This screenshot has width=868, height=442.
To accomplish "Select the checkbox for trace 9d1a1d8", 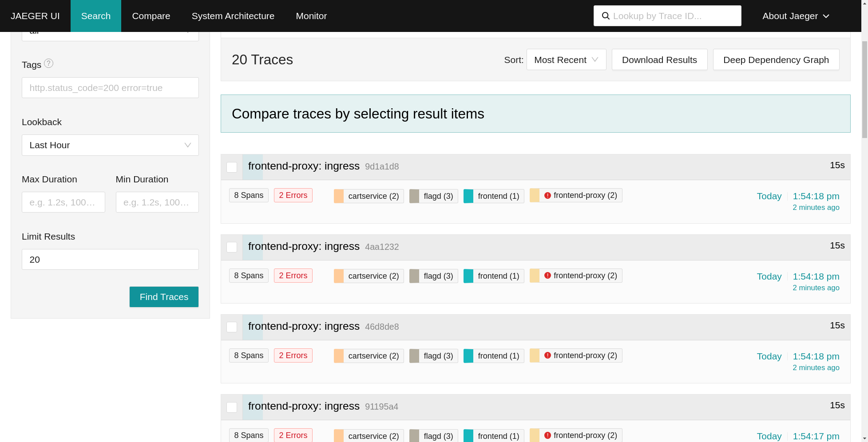I will (x=231, y=167).
